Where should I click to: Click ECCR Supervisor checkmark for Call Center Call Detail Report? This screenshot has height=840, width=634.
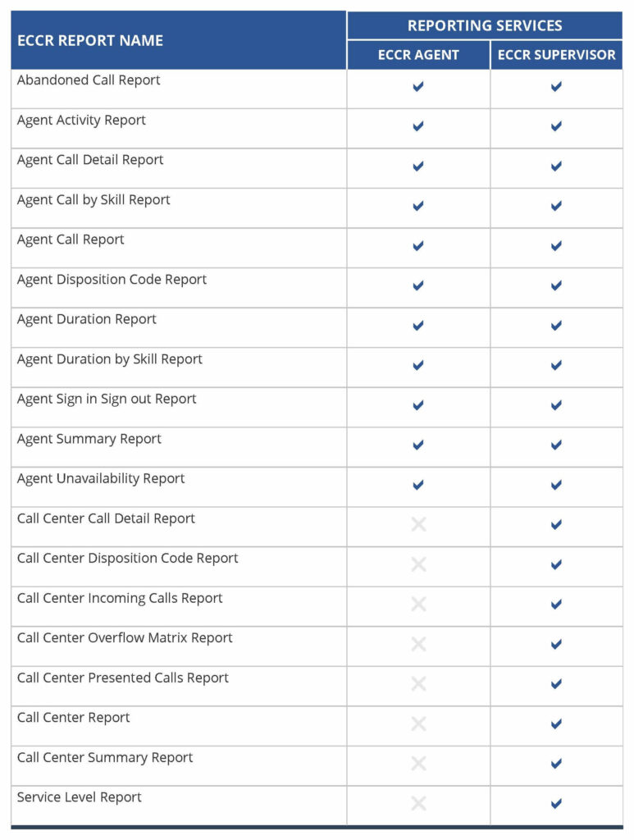point(556,524)
